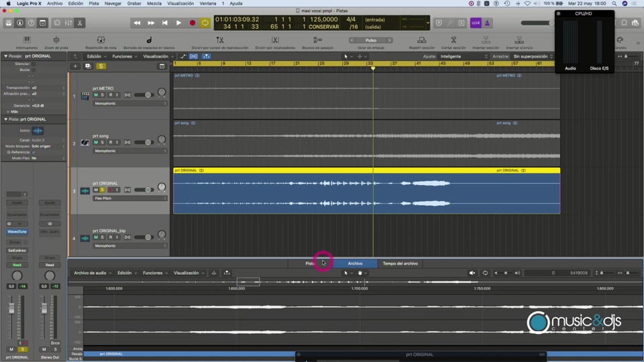Image resolution: width=644 pixels, height=362 pixels.
Task: Open the Pista menu in menu bar
Action: coord(94,3)
